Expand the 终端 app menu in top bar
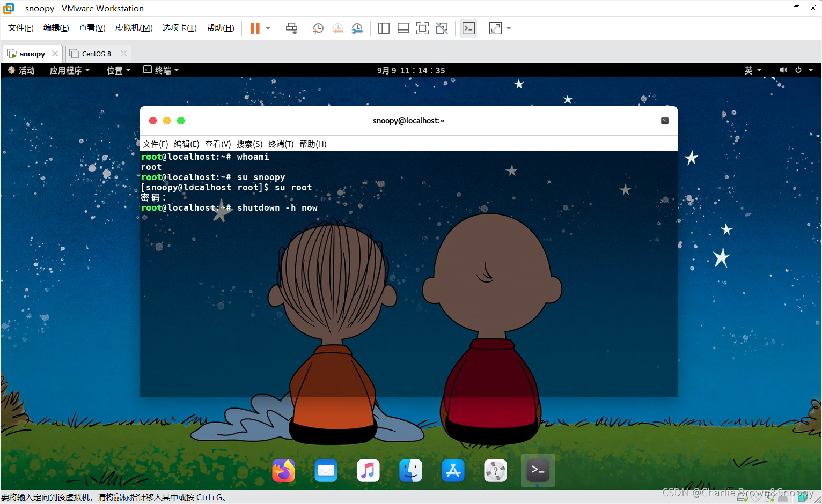Viewport: 822px width, 504px height. click(x=161, y=70)
